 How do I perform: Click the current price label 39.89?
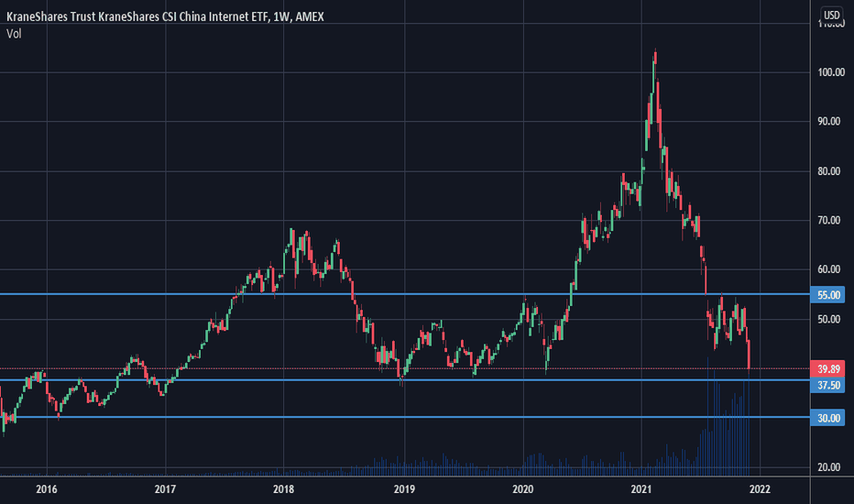tap(827, 369)
